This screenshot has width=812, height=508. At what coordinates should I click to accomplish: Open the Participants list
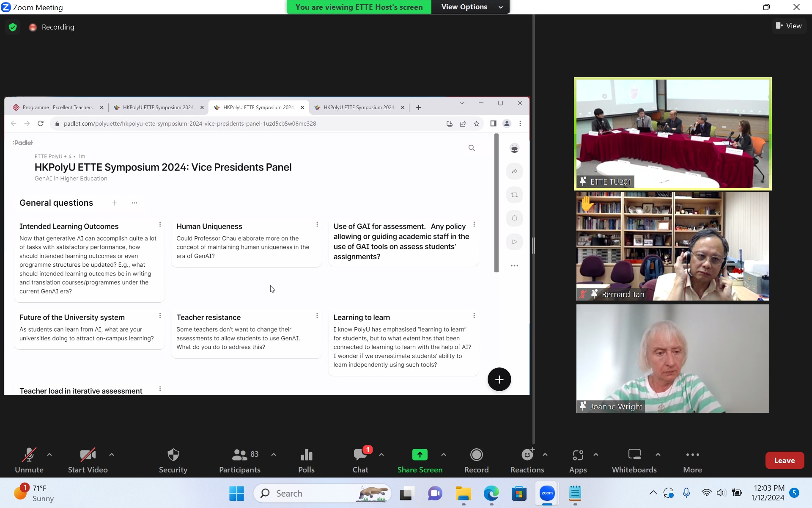(239, 460)
